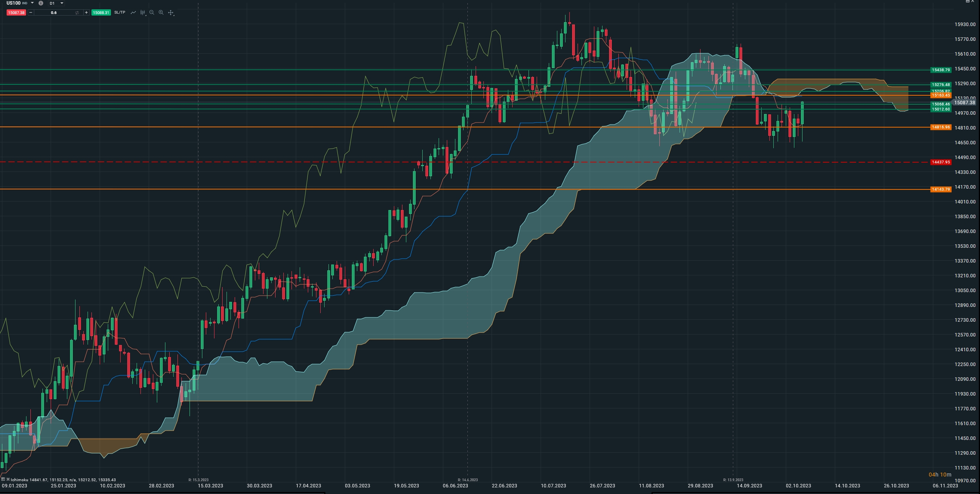Click the red sell price 15087.38 button
The image size is (980, 494).
pyautogui.click(x=16, y=13)
